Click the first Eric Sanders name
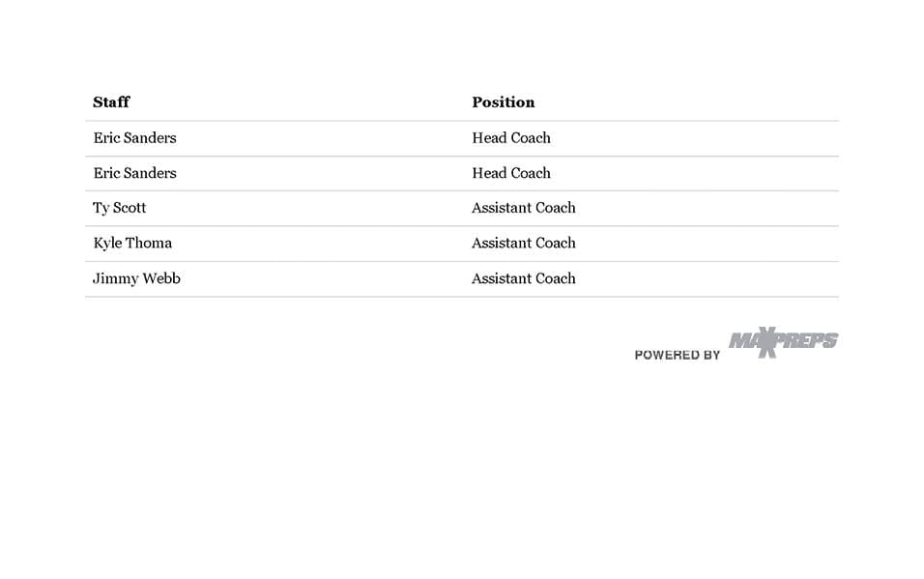The width and height of the screenshot is (924, 579). click(x=134, y=137)
